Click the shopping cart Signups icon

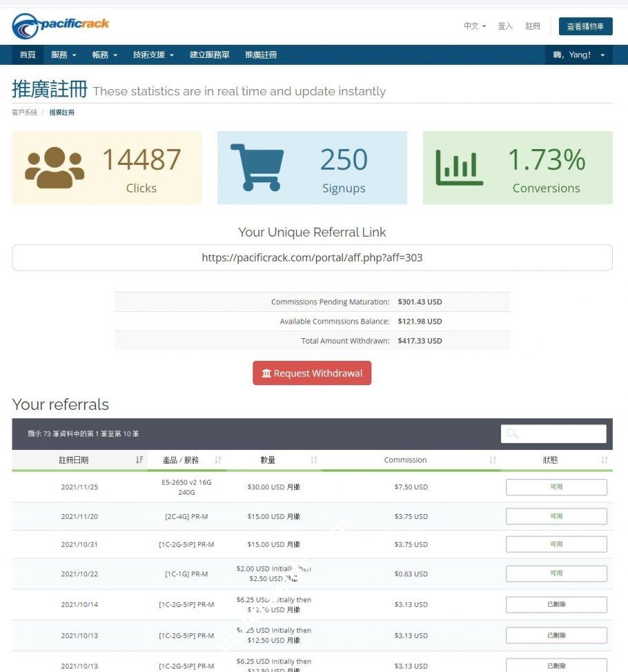(x=257, y=167)
